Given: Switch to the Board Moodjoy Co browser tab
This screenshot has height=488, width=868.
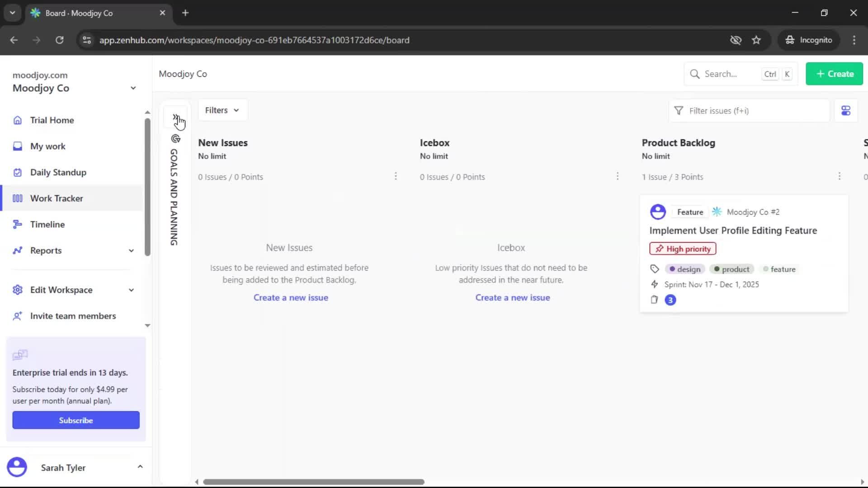Looking at the screenshot, I should click(90, 13).
